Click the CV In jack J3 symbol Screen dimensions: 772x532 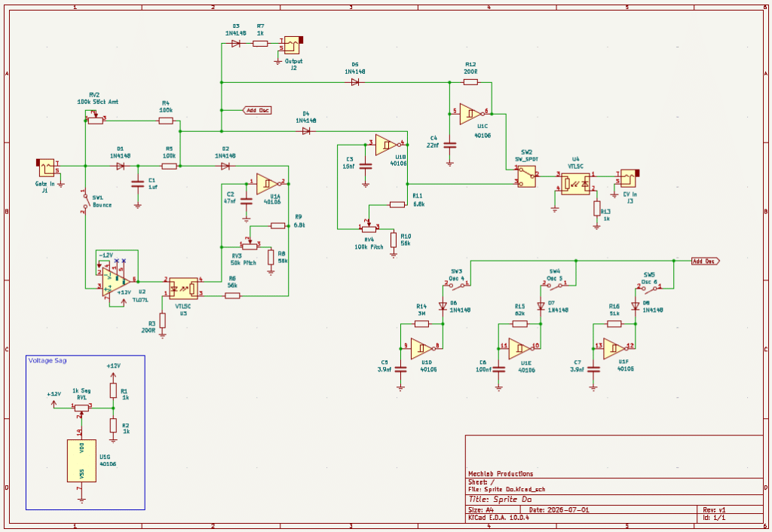(627, 178)
